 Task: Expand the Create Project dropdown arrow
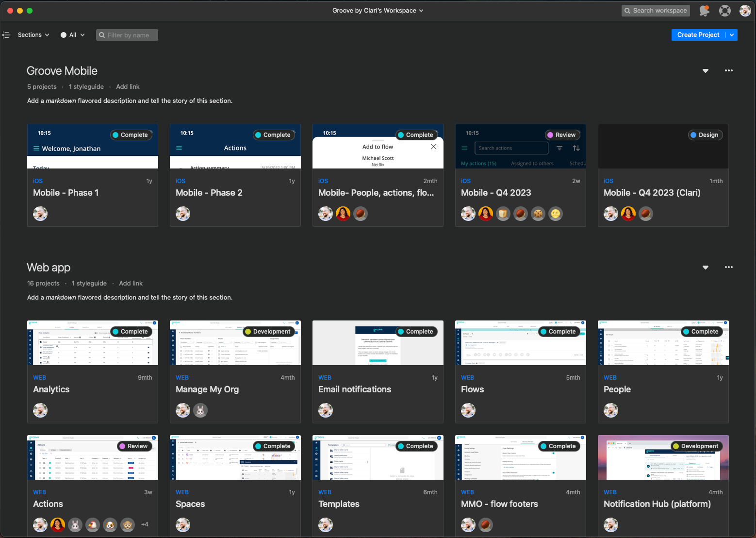click(x=732, y=35)
